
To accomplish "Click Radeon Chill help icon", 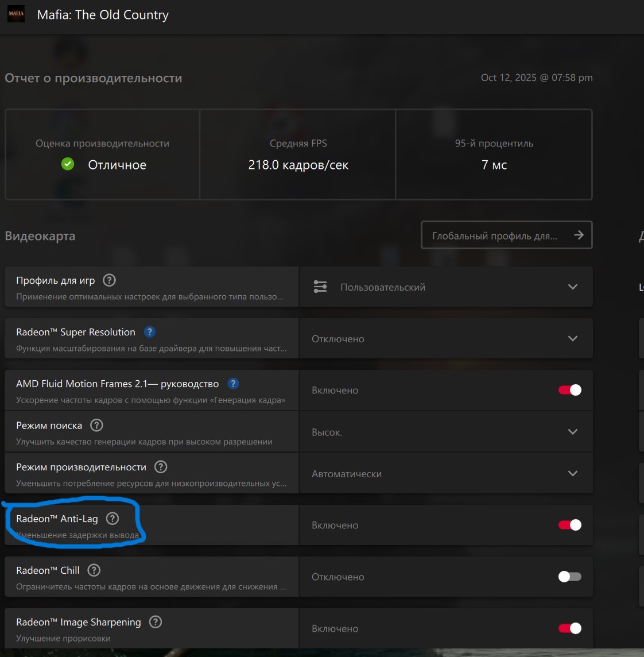I will tap(94, 570).
